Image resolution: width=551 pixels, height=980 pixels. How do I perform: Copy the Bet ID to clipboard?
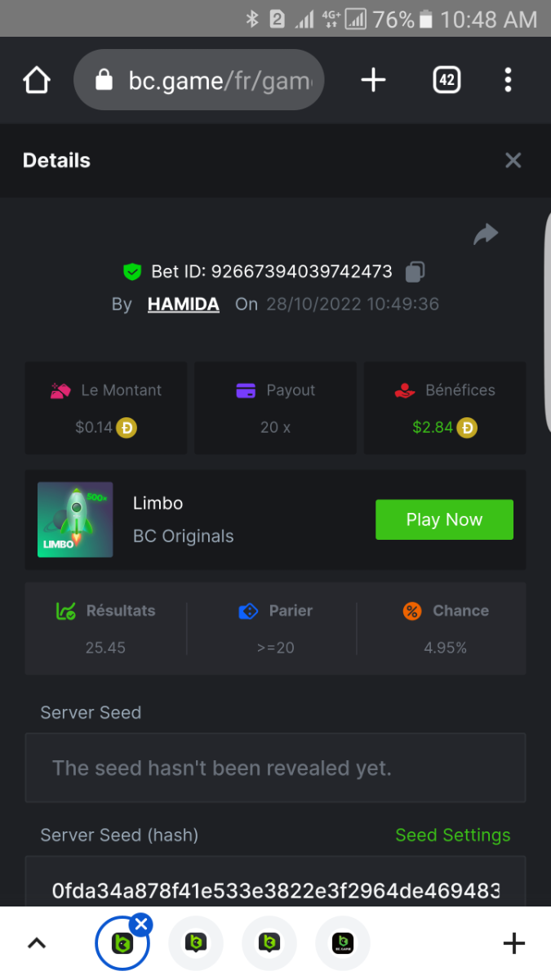pos(415,271)
